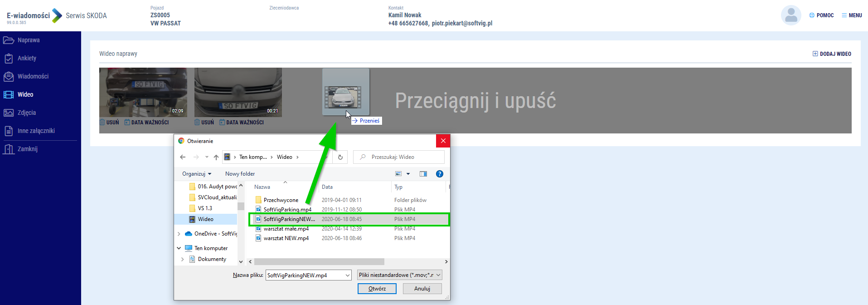
Task: Click the first repair video thumbnail
Action: tap(143, 92)
